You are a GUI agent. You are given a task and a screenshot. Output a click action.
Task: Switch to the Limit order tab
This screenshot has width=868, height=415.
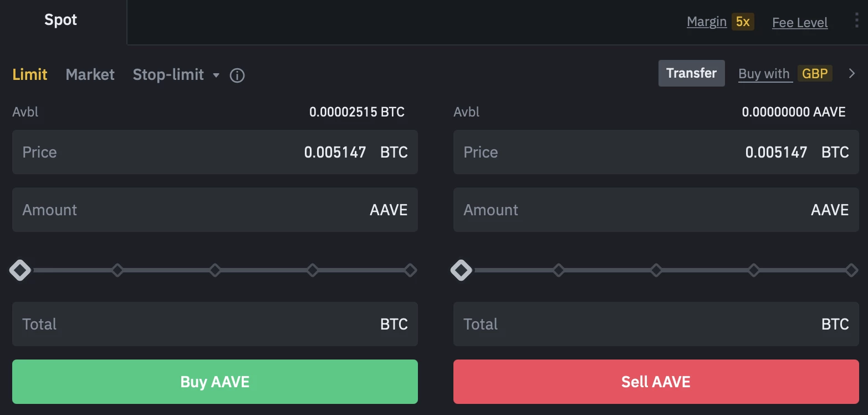tap(30, 74)
